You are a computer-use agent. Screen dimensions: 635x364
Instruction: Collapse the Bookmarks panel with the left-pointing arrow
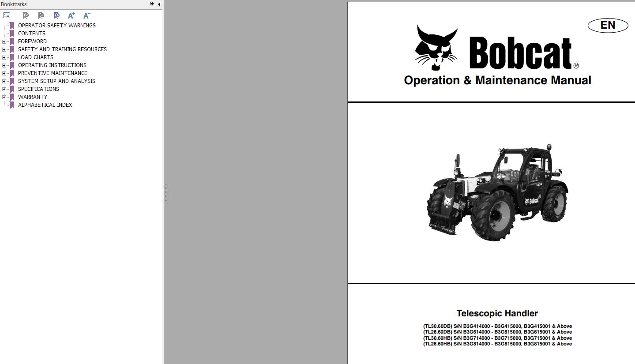158,4
